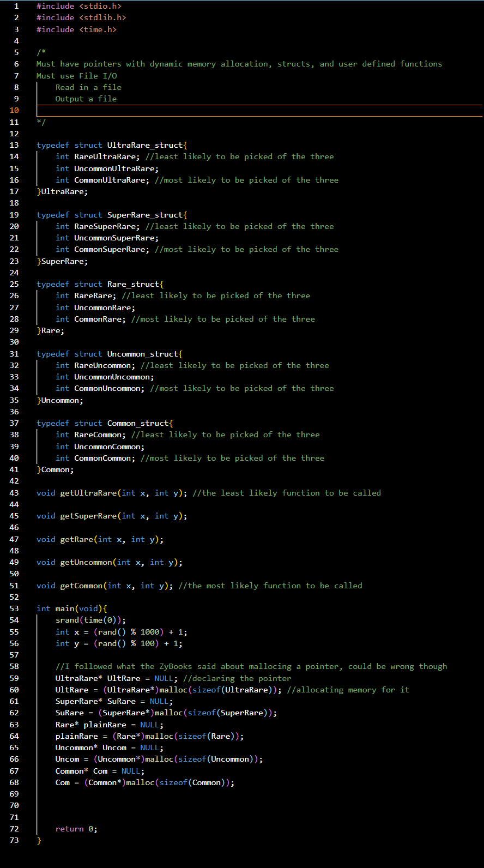Viewport: 484px width, 868px height.
Task: Click 'int RareCommon;' member
Action: point(90,435)
